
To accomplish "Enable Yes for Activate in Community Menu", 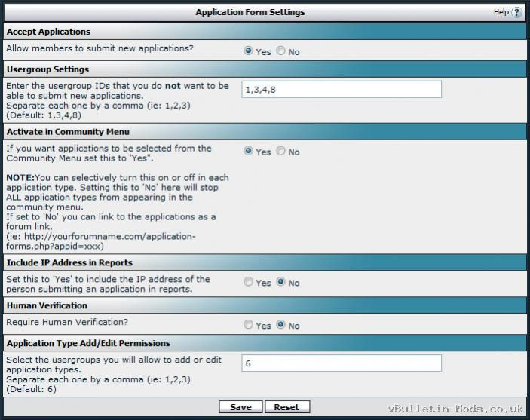I will pos(249,152).
